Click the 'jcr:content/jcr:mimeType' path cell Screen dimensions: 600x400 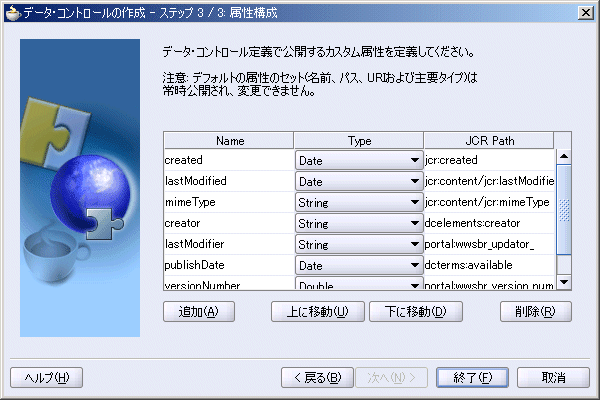pyautogui.click(x=489, y=202)
